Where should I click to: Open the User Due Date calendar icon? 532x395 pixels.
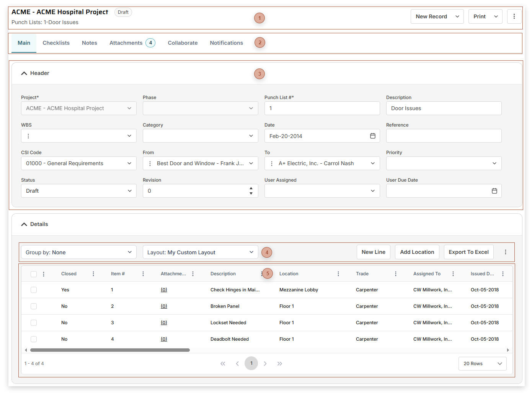pyautogui.click(x=494, y=191)
